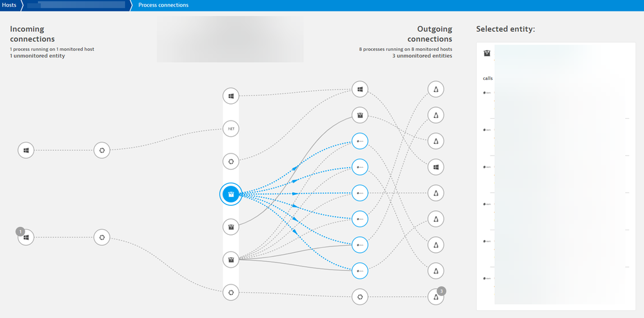
Task: Open fifth Couchbase entry under calls
Action: tap(487, 241)
